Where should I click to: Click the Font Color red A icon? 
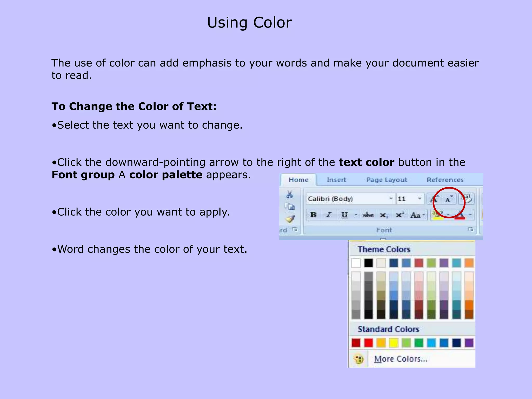460,215
